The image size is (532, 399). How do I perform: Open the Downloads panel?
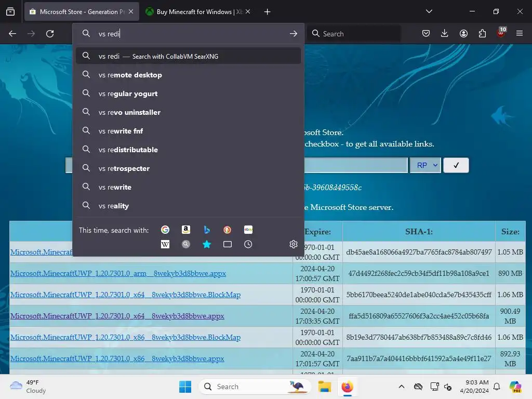click(x=445, y=33)
